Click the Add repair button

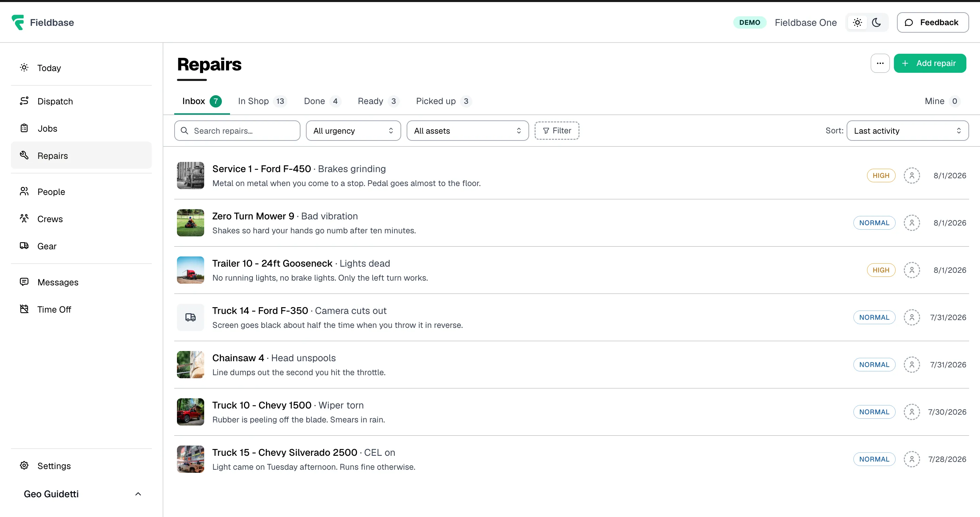(x=930, y=63)
